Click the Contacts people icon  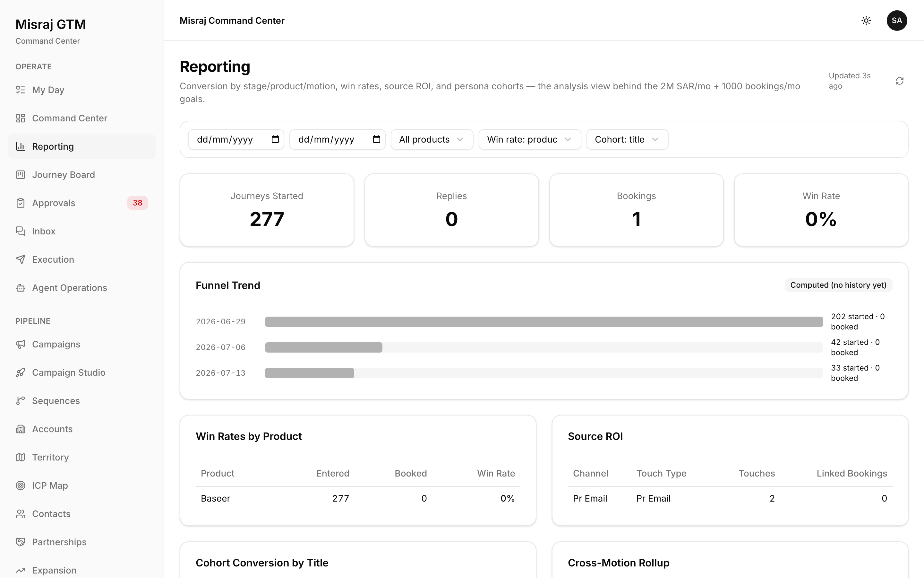point(21,514)
